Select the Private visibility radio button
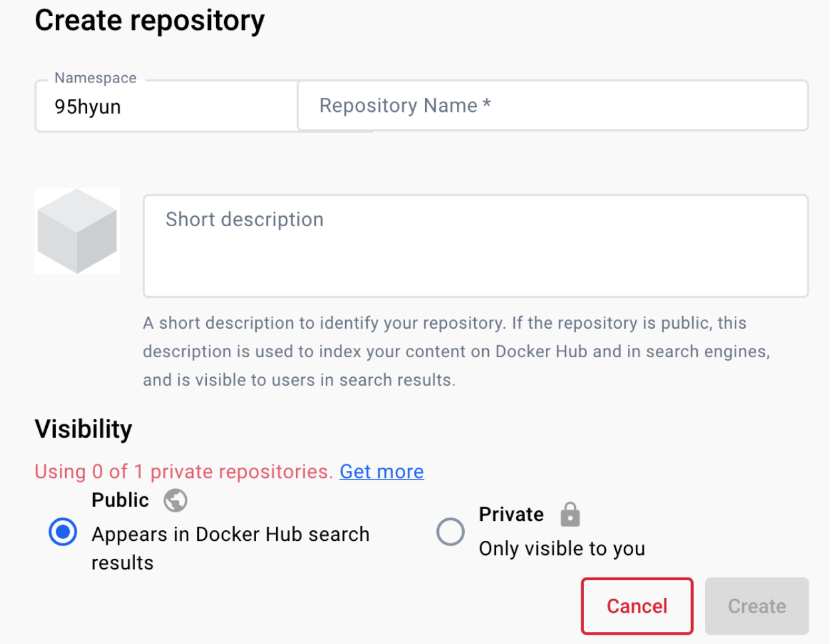This screenshot has height=644, width=830. point(450,532)
